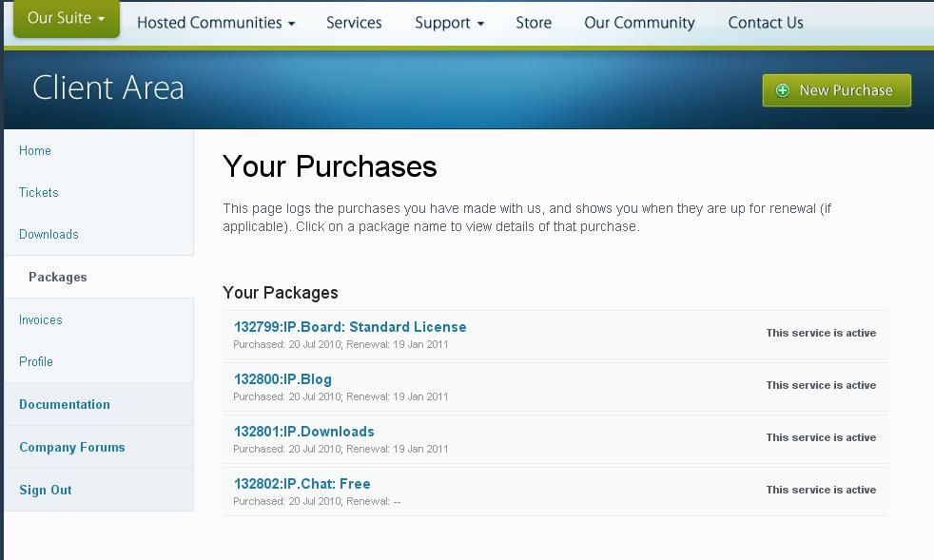Open the Services menu item
The height and width of the screenshot is (560, 934).
pos(354,23)
